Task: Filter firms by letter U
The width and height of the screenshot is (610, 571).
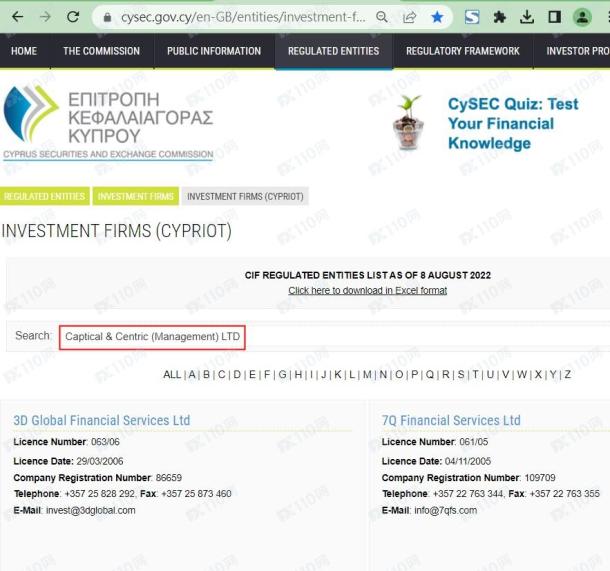Action: click(x=490, y=375)
